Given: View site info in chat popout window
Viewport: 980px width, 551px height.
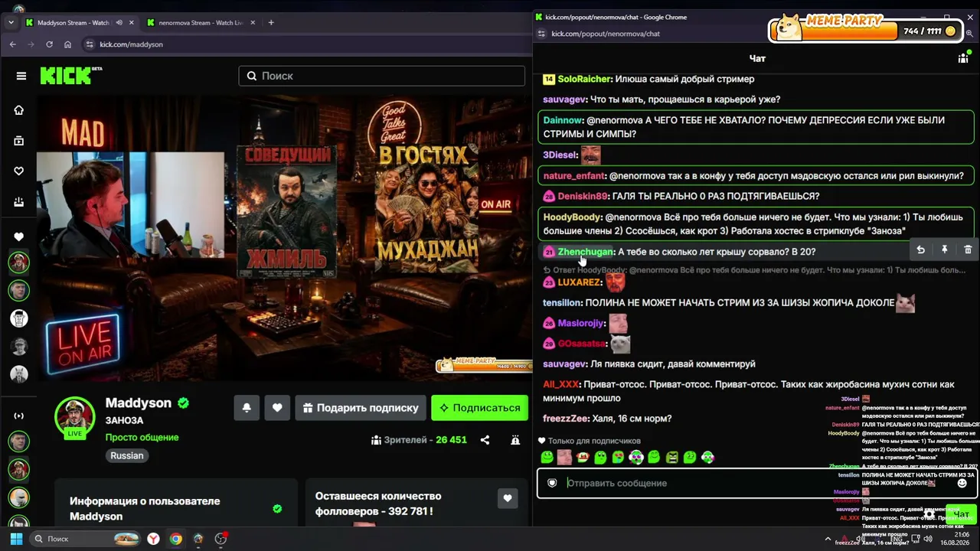Looking at the screenshot, I should pos(541,34).
